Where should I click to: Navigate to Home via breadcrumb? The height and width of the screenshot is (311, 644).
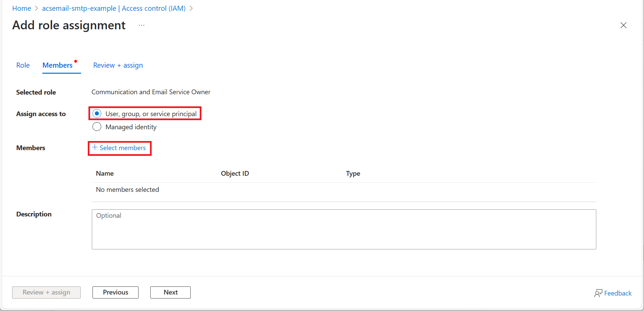[21, 8]
